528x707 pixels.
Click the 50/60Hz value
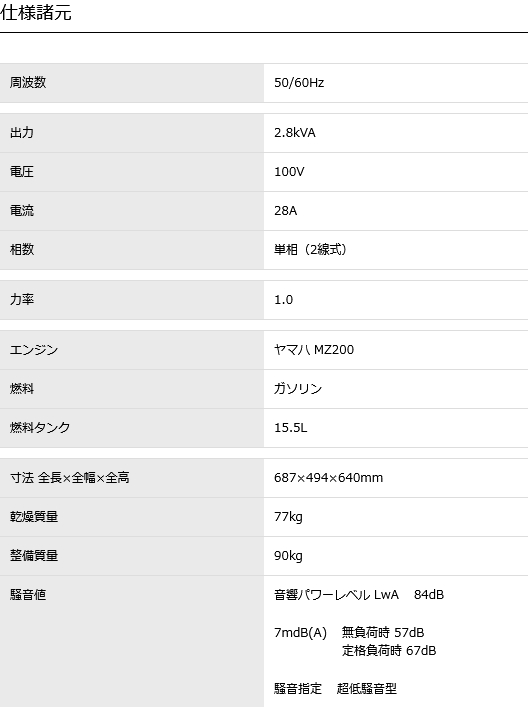299,83
